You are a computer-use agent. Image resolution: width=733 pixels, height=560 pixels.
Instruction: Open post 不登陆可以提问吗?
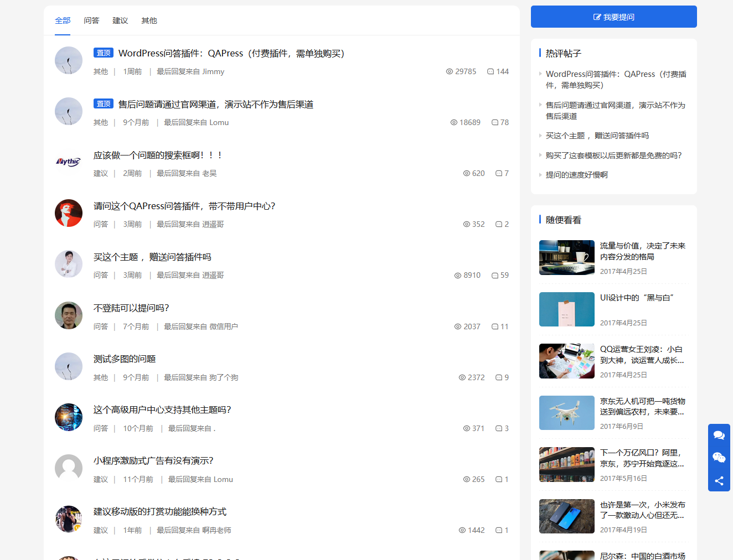pyautogui.click(x=131, y=308)
